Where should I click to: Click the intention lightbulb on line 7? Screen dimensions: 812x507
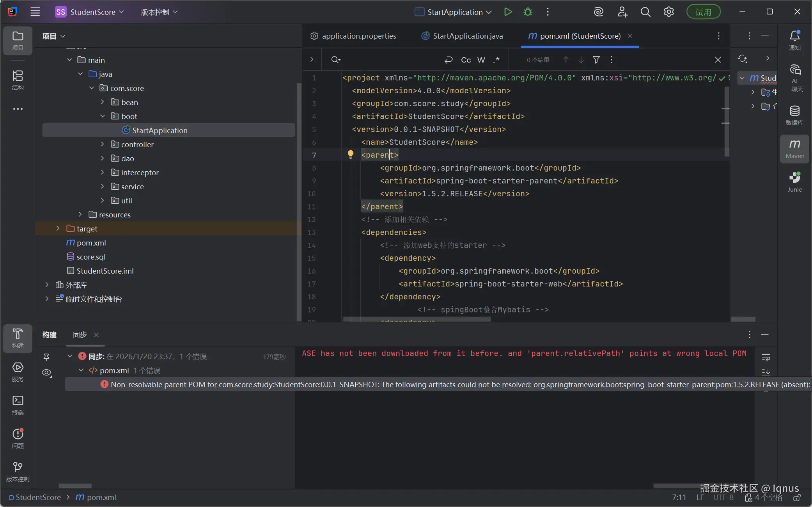[350, 155]
